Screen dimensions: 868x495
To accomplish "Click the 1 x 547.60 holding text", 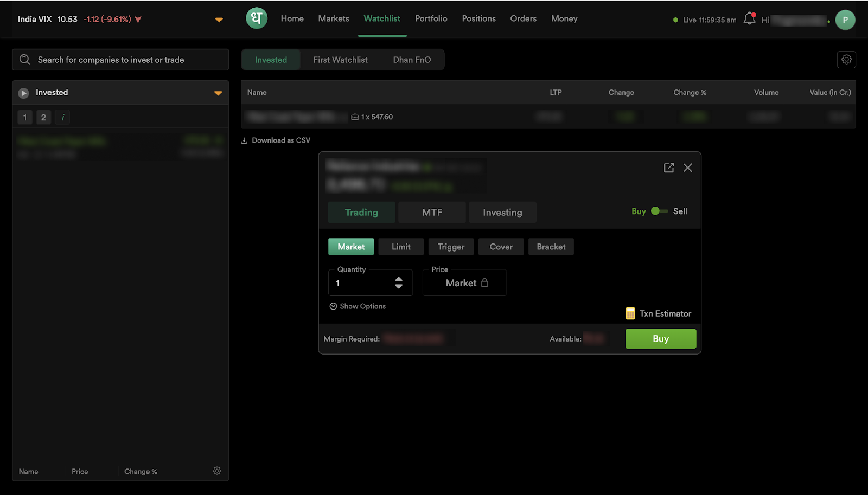I will pyautogui.click(x=377, y=117).
